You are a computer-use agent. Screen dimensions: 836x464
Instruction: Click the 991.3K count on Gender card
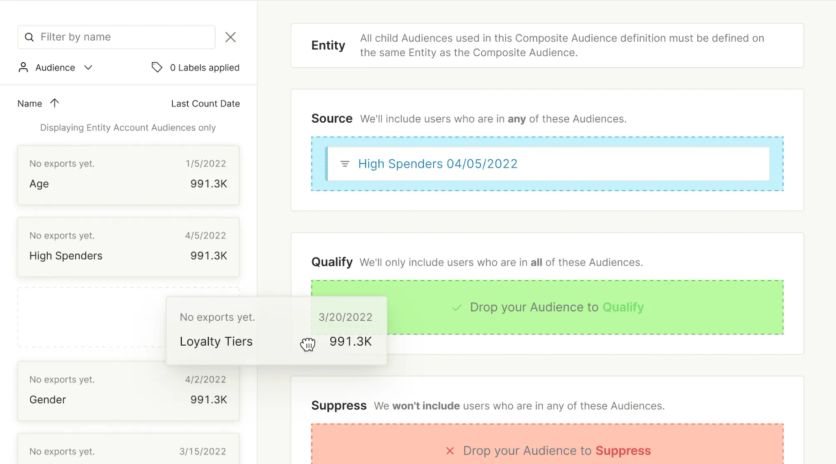click(x=208, y=399)
